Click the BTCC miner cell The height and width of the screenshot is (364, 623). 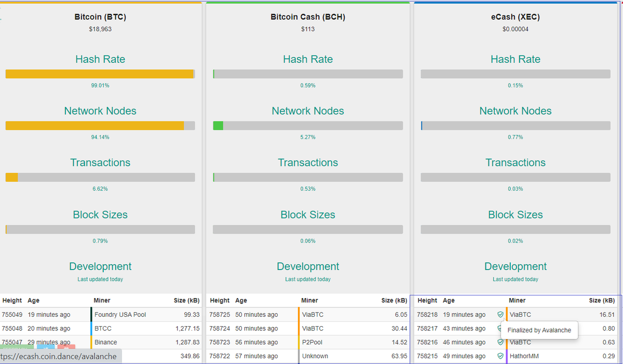[x=103, y=329]
